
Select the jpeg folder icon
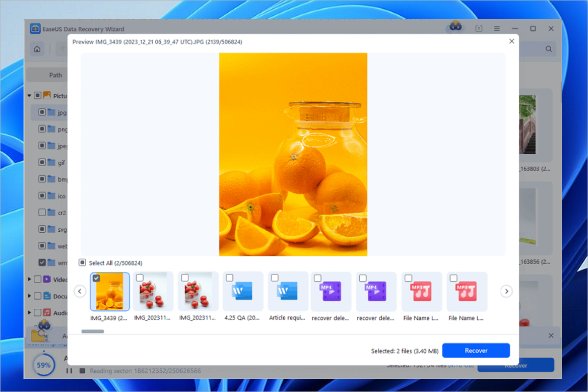click(51, 146)
